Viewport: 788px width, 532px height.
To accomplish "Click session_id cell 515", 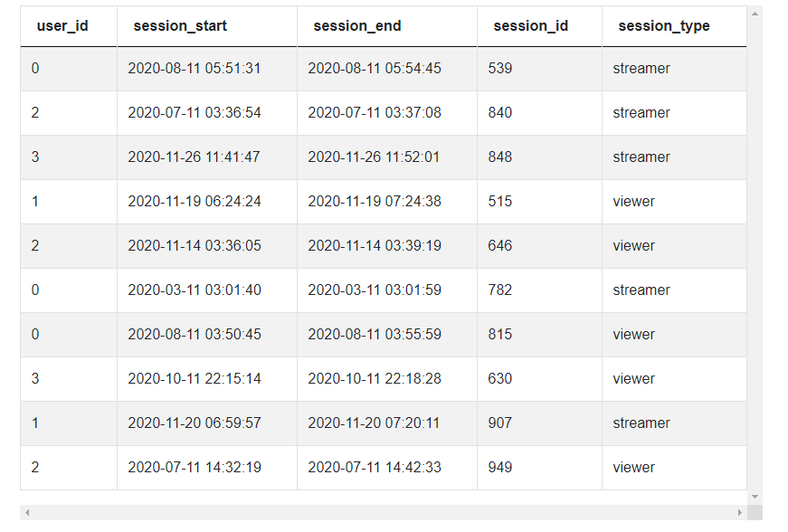I will tap(500, 202).
